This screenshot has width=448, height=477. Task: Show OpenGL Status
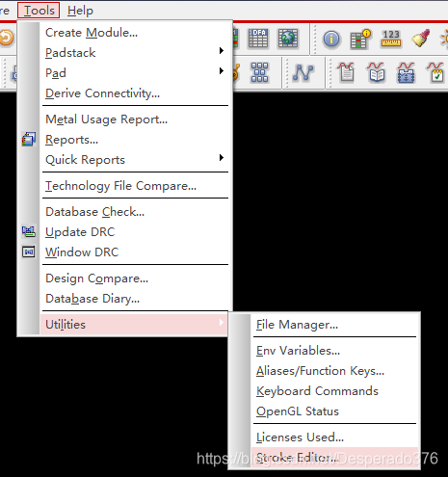coord(334,411)
